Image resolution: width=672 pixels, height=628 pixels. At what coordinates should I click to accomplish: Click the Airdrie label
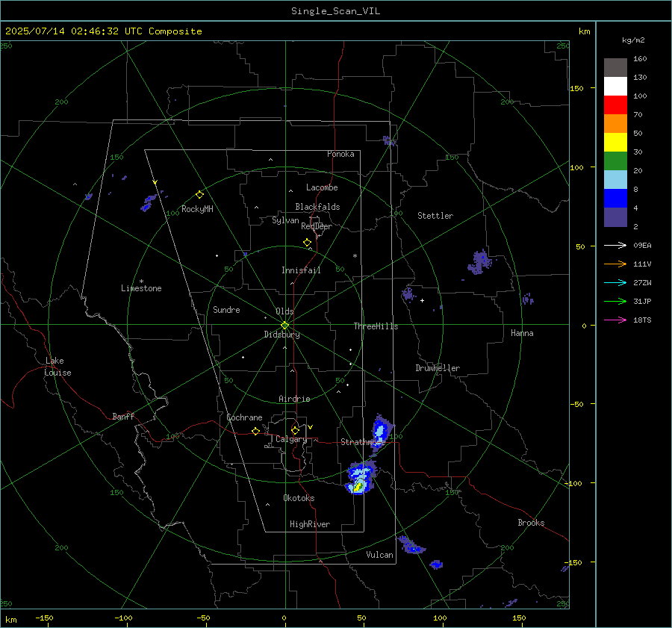(x=294, y=399)
